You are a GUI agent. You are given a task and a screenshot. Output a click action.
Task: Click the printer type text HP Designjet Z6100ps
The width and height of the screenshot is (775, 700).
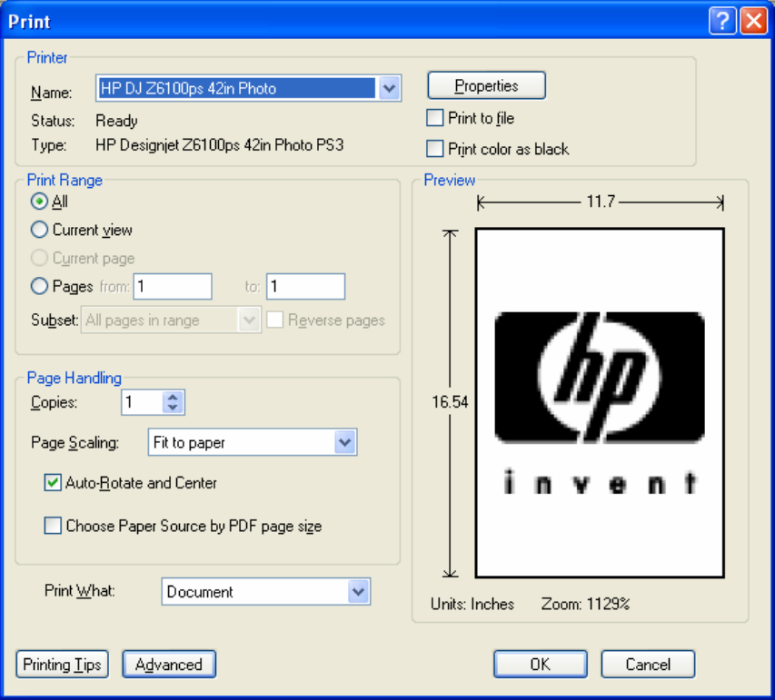[220, 145]
